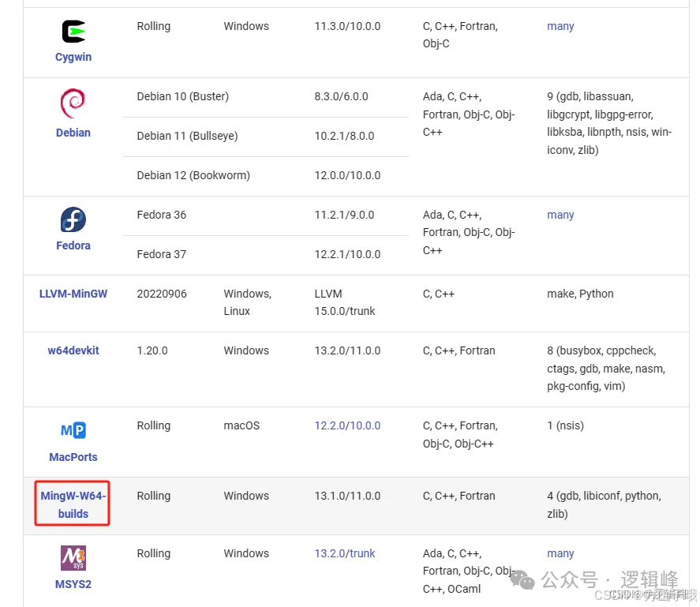Click the version '8.3.0/6.0.0' text
700x607 pixels.
pos(341,96)
